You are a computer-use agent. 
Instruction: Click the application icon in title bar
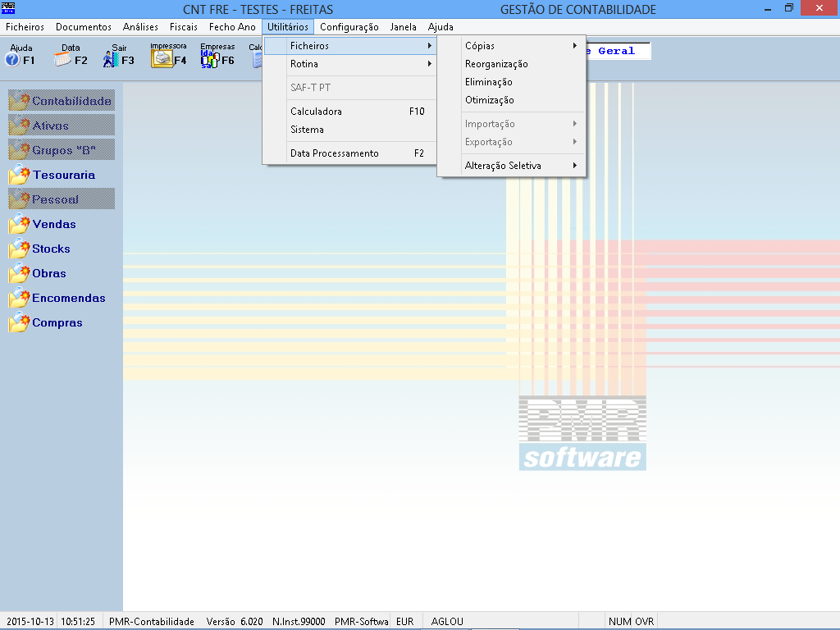click(x=8, y=8)
